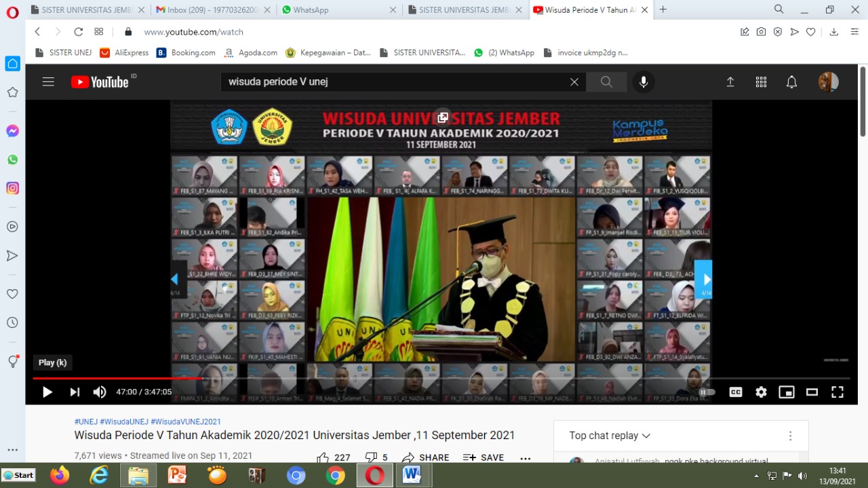
Task: Click SAVE to playlist
Action: [x=484, y=457]
